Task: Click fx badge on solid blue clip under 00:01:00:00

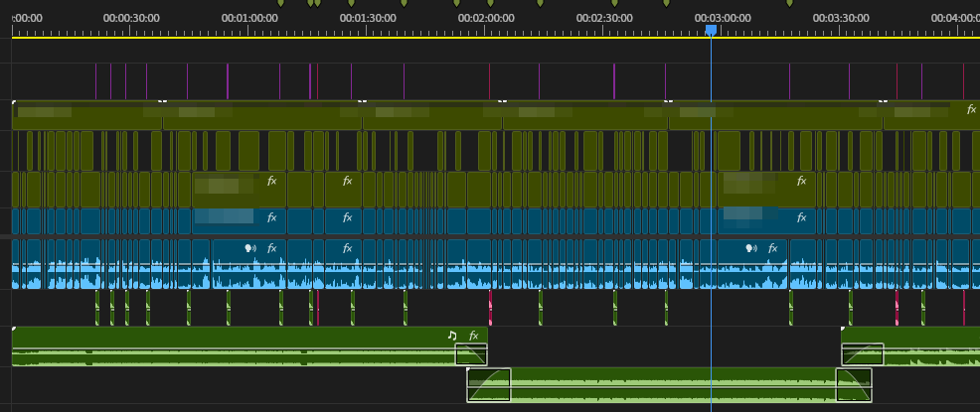Action: pyautogui.click(x=272, y=217)
